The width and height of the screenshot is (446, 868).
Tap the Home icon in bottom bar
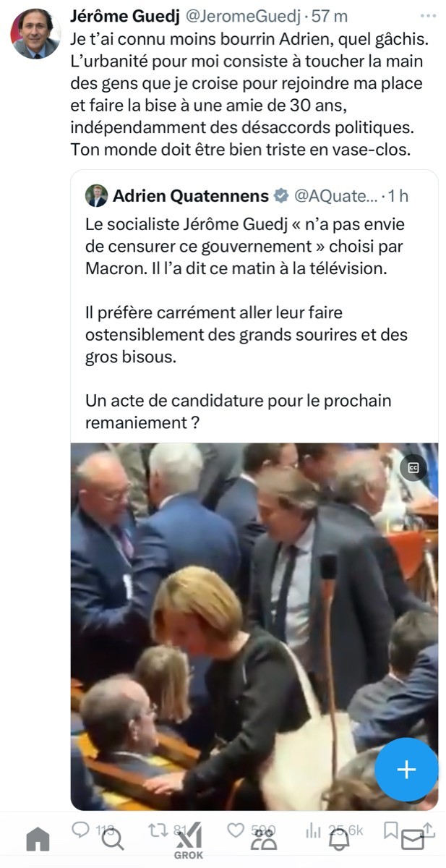[38, 839]
